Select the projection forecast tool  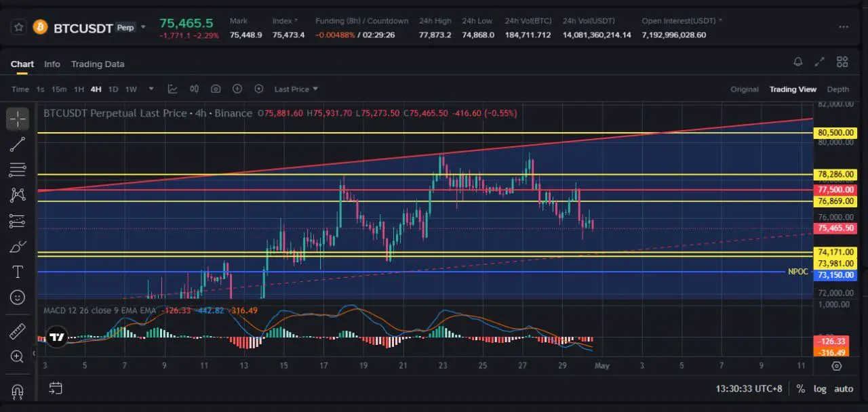tap(18, 221)
